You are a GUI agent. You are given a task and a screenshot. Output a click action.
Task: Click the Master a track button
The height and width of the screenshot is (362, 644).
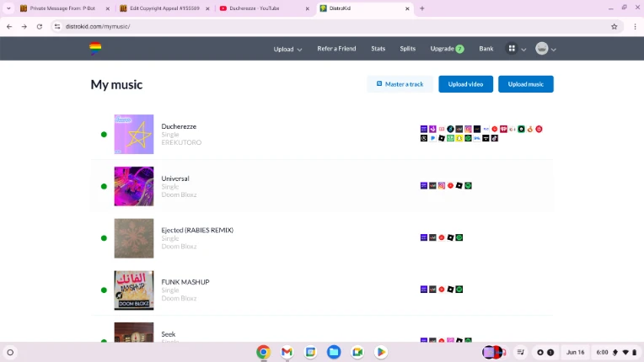tap(400, 84)
